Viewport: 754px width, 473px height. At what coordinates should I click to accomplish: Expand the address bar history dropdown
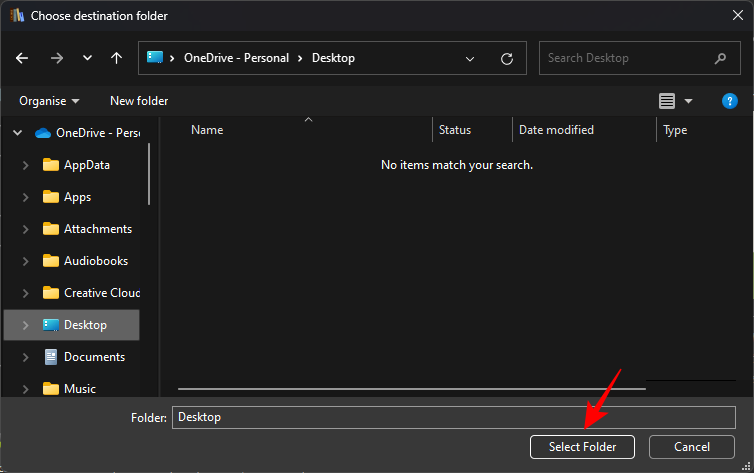click(470, 58)
